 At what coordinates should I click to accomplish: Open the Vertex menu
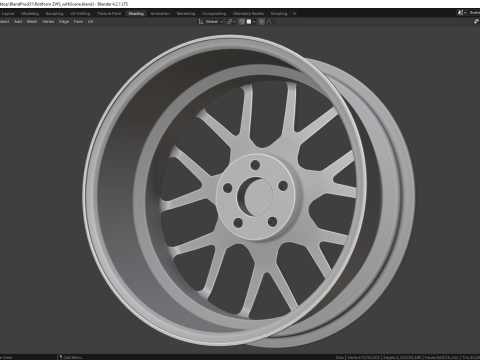coord(48,22)
